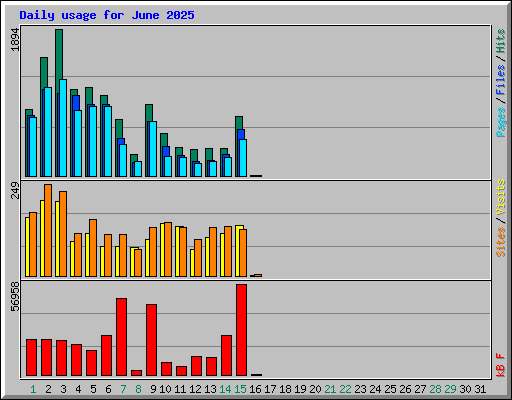The image size is (512, 400).
Task: Click the short red KB bar for day 8
Action: coord(136,373)
